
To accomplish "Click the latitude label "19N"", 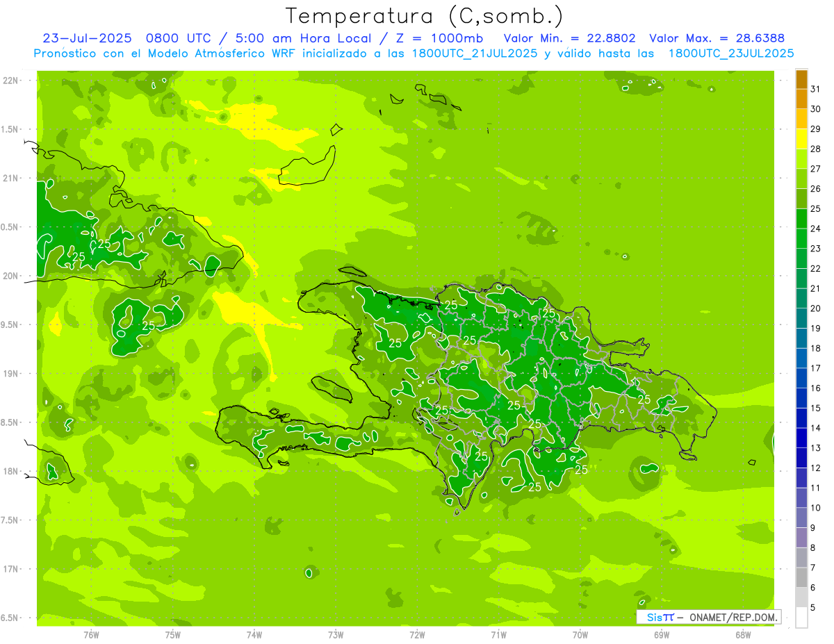I will pyautogui.click(x=10, y=374).
